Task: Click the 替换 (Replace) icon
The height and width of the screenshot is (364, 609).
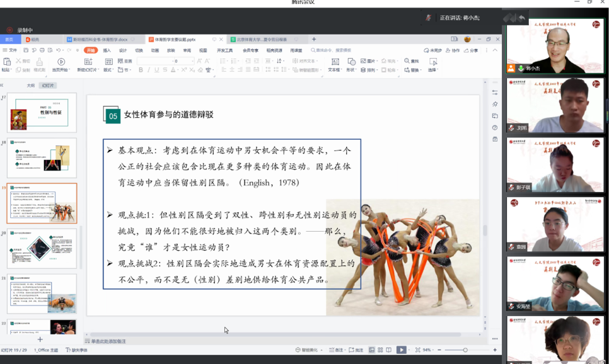Action: [407, 70]
